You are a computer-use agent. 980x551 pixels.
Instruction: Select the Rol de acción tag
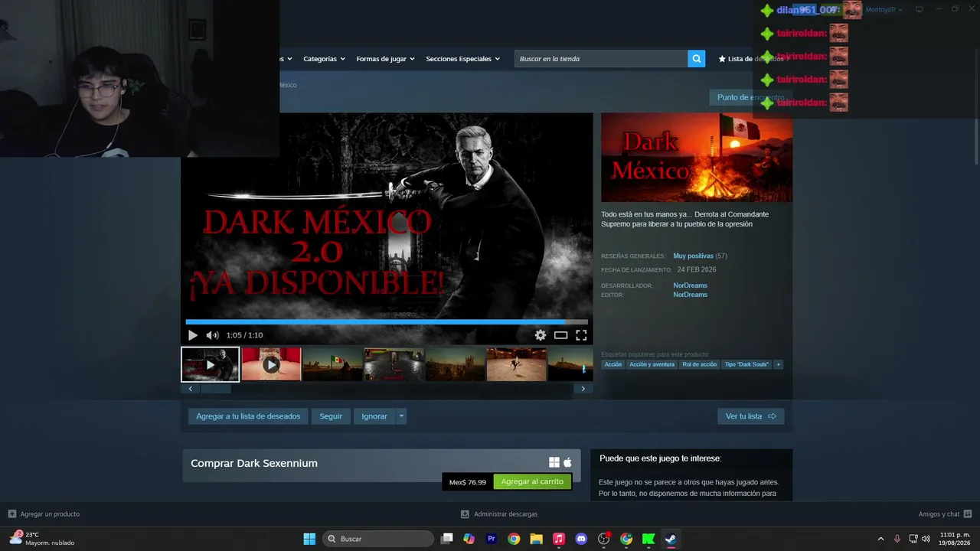700,364
